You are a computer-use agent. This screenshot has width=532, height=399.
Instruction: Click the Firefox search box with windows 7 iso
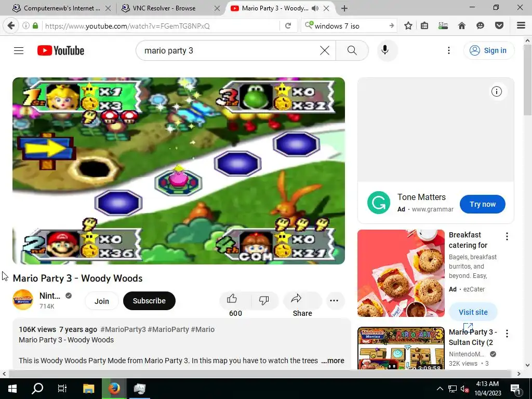point(349,26)
